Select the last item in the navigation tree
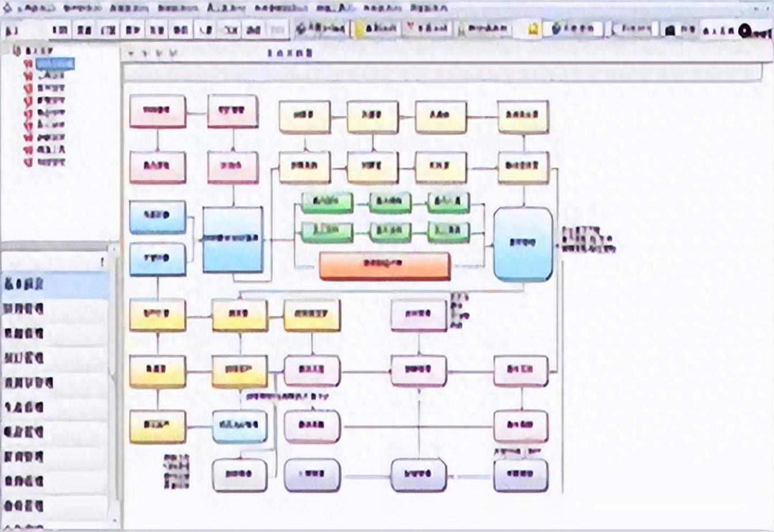Viewport: 774px width, 532px height. point(45,162)
